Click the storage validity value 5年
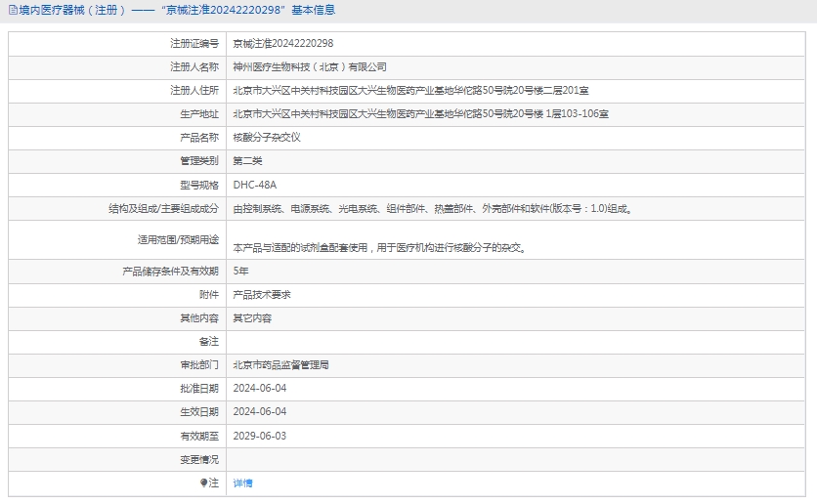The image size is (817, 504). click(241, 271)
